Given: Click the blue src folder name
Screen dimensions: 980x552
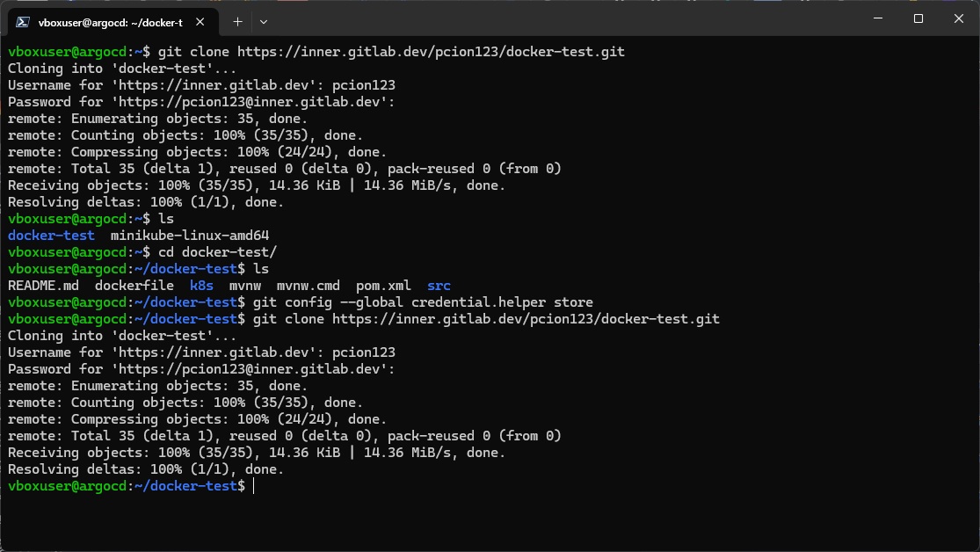Looking at the screenshot, I should pyautogui.click(x=439, y=286).
